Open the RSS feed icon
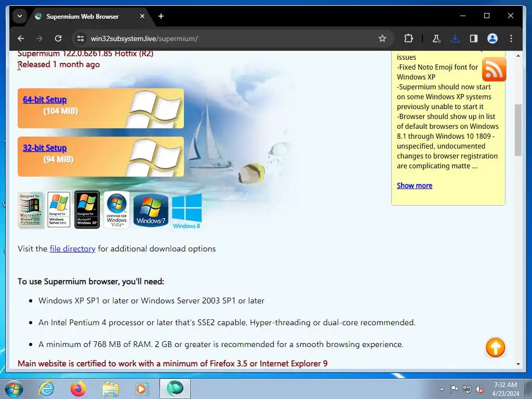 tap(494, 69)
